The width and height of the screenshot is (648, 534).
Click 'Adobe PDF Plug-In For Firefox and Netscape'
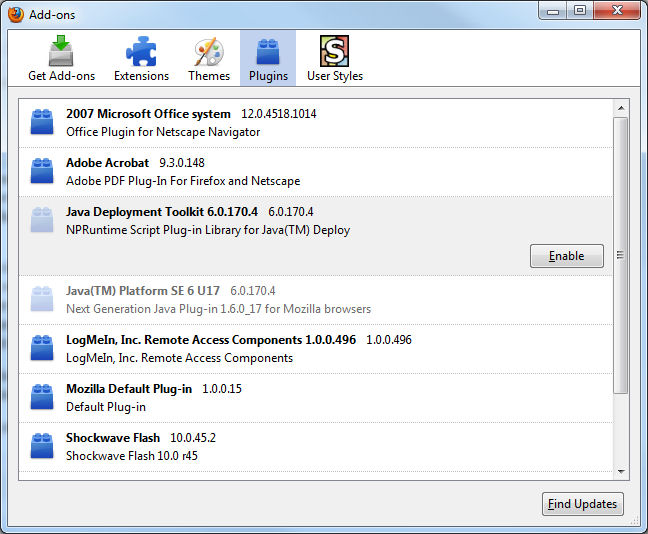tap(183, 181)
